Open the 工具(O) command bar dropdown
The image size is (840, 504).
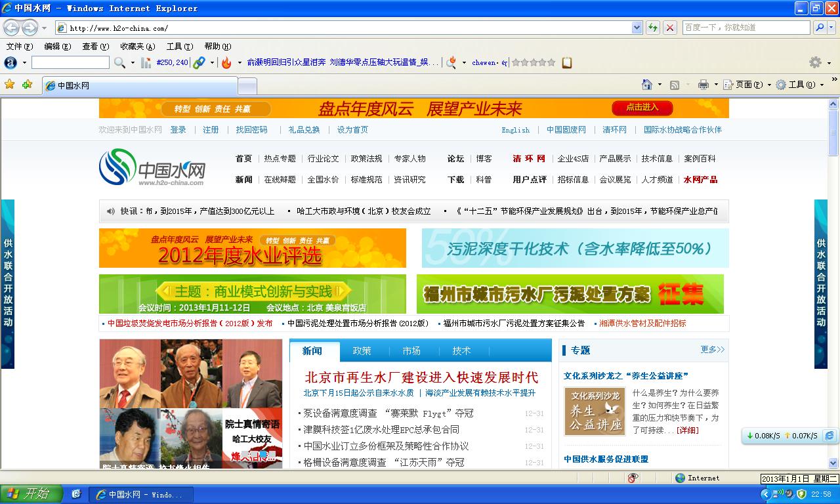(799, 85)
